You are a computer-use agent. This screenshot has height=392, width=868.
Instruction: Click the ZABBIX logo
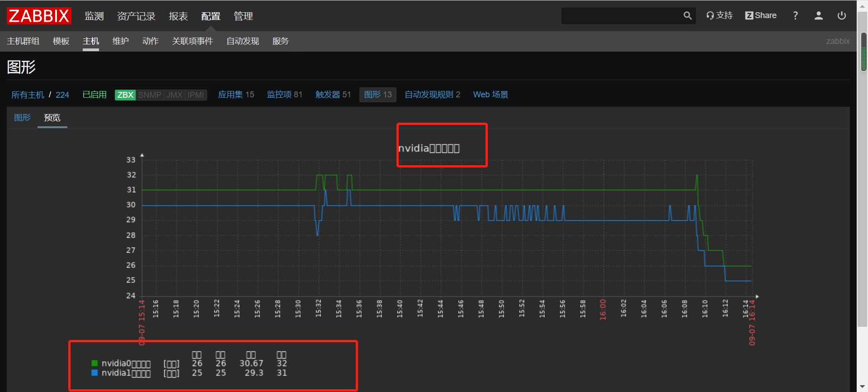point(39,16)
